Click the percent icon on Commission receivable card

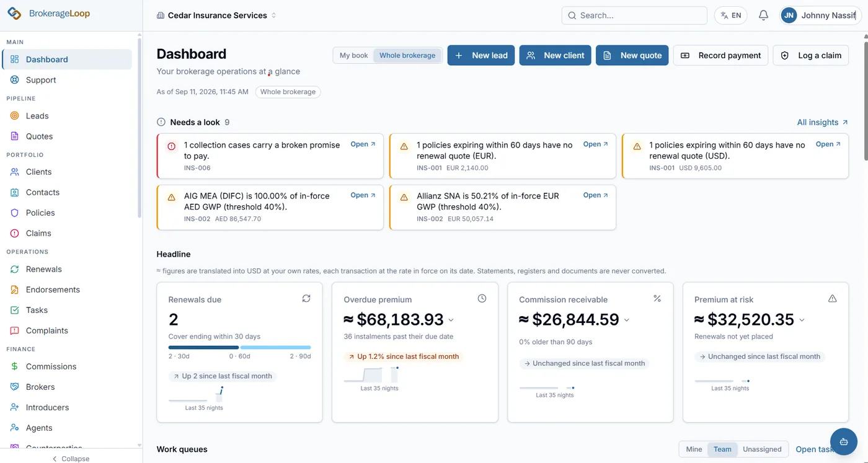pyautogui.click(x=657, y=299)
